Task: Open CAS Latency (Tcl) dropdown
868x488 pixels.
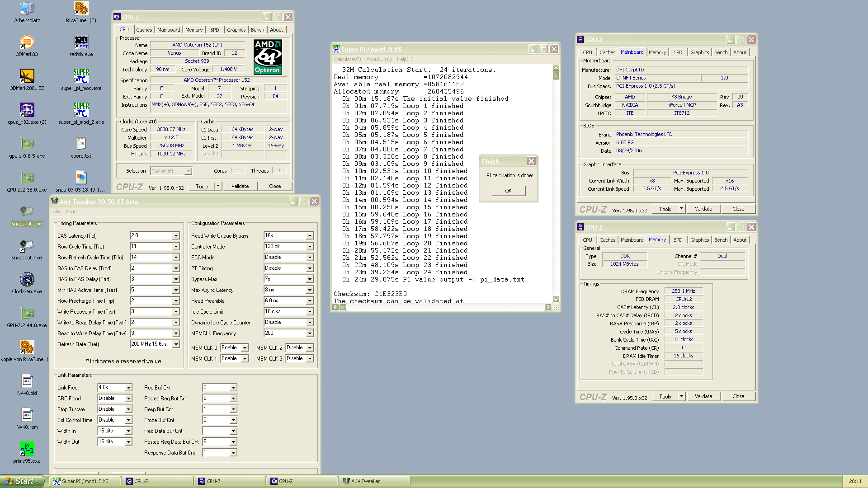Action: (176, 236)
